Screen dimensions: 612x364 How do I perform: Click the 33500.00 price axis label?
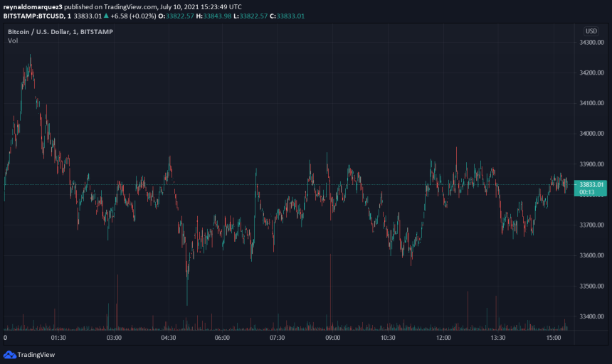click(x=591, y=286)
